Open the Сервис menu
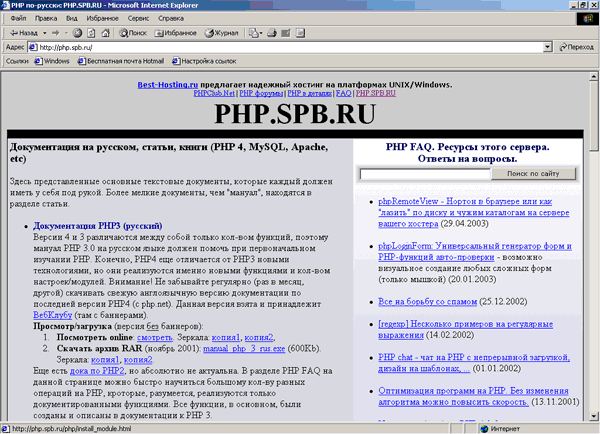 (x=138, y=18)
